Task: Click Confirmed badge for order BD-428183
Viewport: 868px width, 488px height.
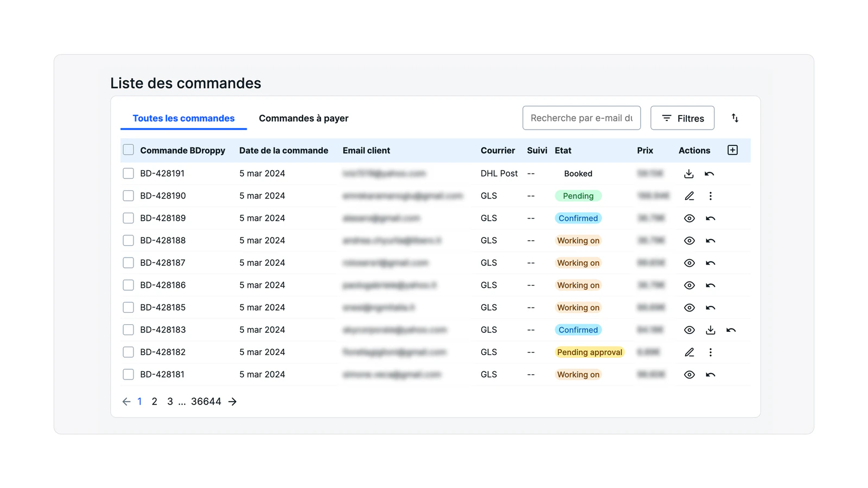Action: tap(578, 330)
